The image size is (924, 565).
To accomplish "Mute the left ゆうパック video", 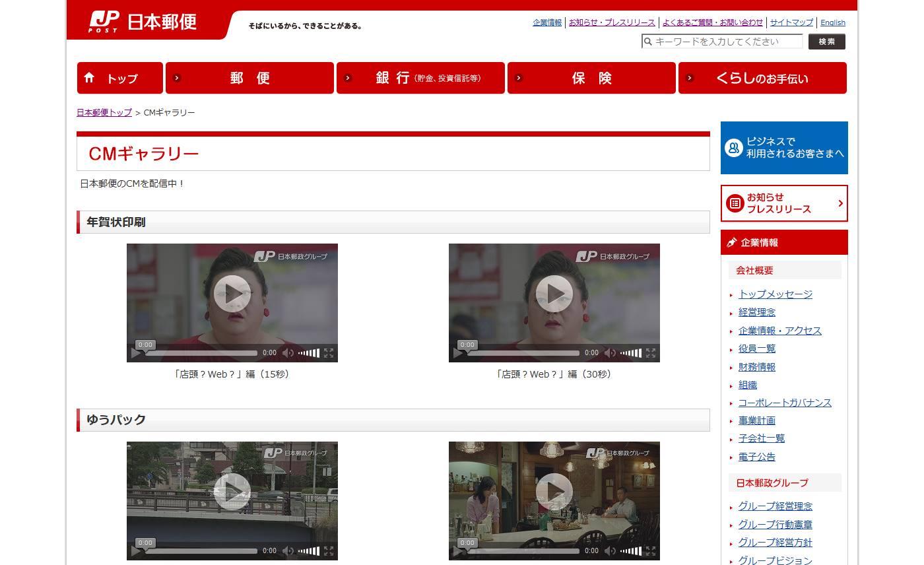I will pos(288,551).
